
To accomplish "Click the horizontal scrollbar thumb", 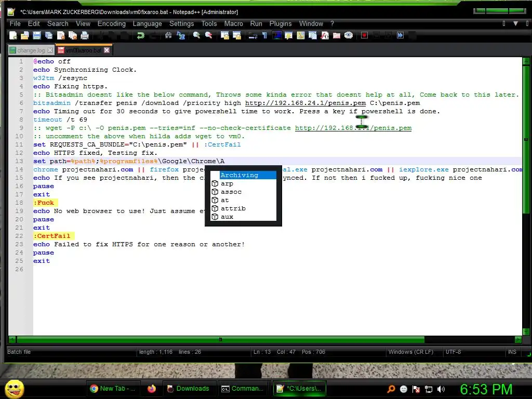I will pyautogui.click(x=220, y=339).
